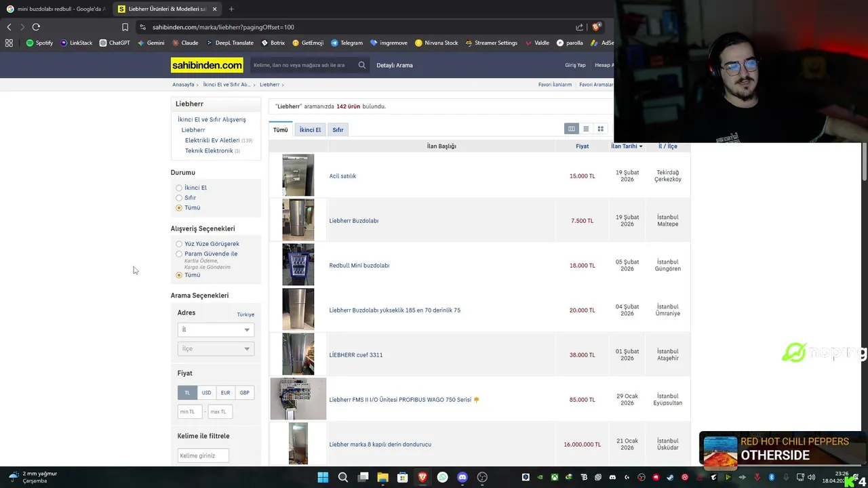
Task: Select Param Güvende ile option
Action: [179, 254]
